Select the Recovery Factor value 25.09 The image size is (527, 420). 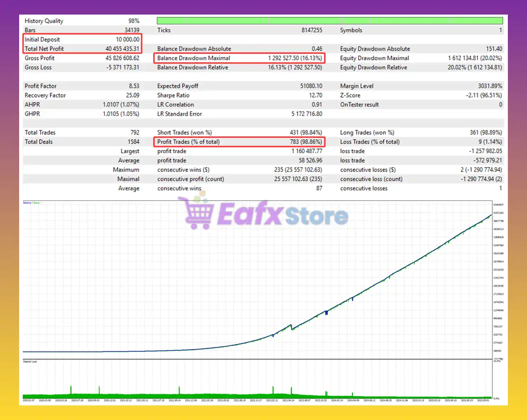pyautogui.click(x=132, y=95)
